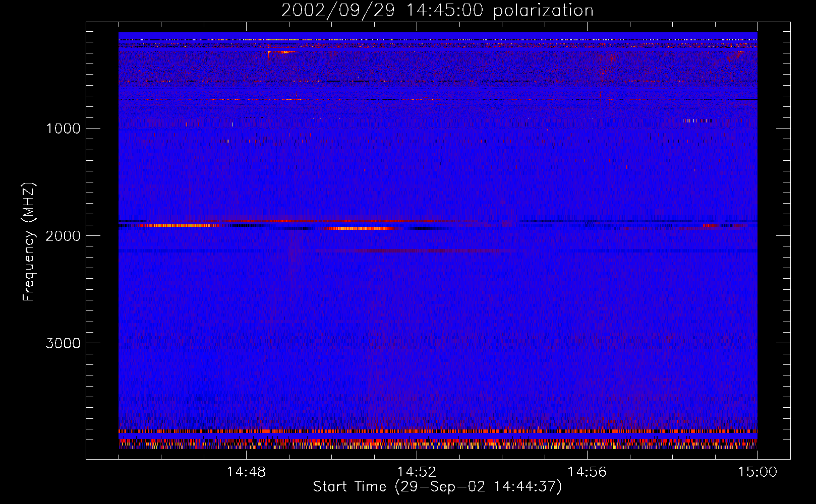The height and width of the screenshot is (504, 816).
Task: Select the 14:52 time tick label
Action: coord(417,472)
